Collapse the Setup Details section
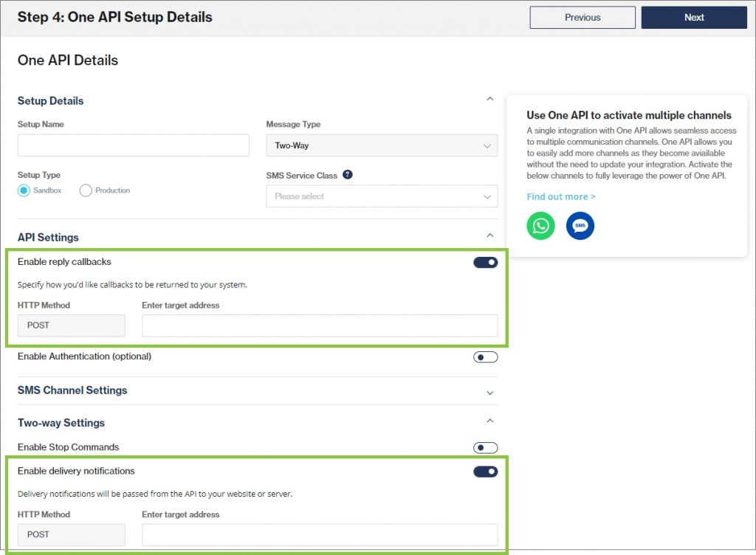Viewport: 756px width, 555px height. coord(489,98)
